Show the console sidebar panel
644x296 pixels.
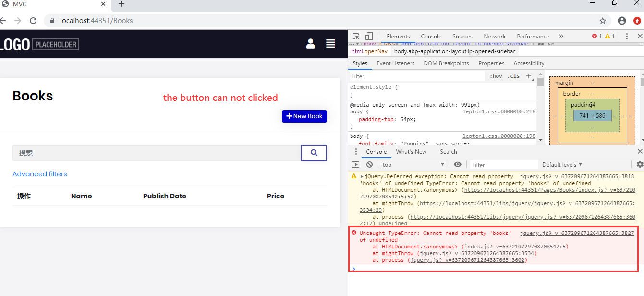[x=356, y=165]
